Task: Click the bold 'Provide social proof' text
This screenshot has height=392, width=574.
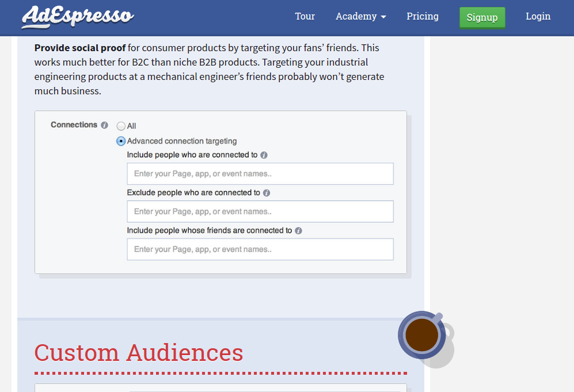Action: click(x=80, y=48)
